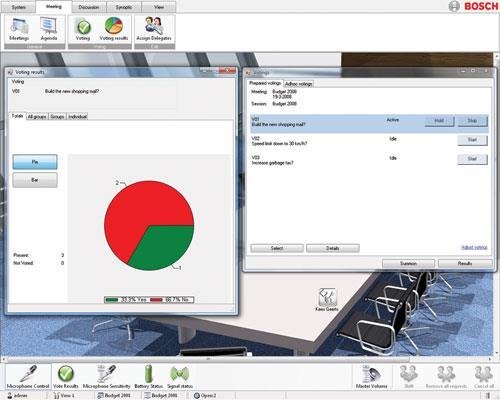The width and height of the screenshot is (500, 400).
Task: Click the Results button in Votings window
Action: (x=465, y=263)
